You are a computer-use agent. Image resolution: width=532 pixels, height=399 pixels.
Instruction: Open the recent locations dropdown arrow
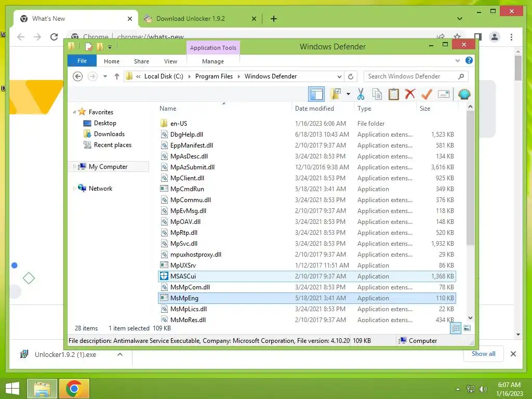tap(105, 76)
